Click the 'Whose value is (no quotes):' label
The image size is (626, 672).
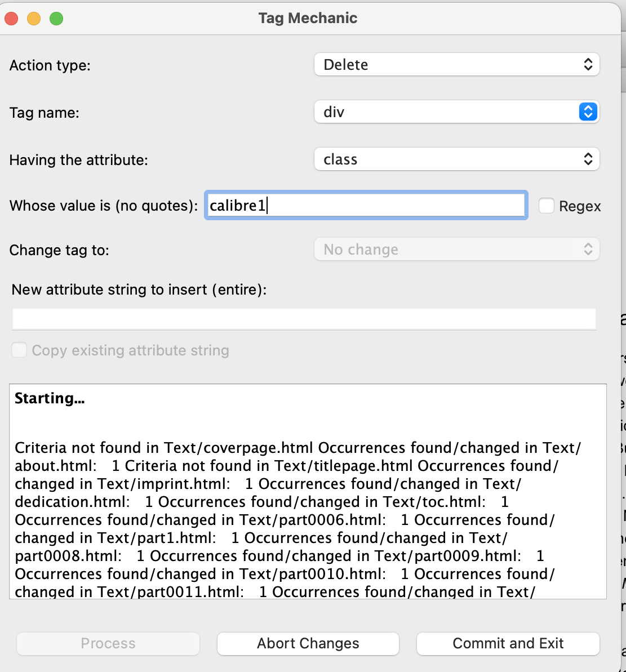(x=104, y=206)
